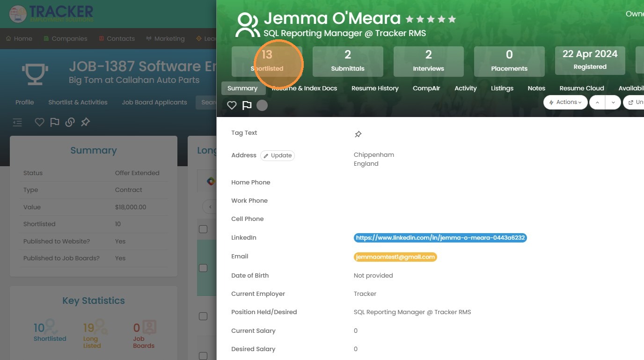Click the Position Held/Desired value text
The image size is (644, 360).
(412, 312)
